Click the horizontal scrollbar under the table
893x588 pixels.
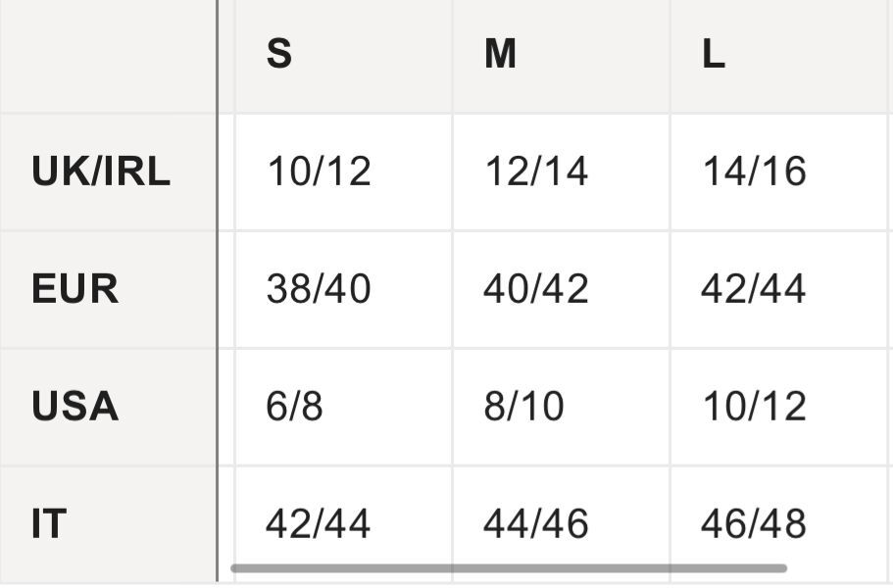(508, 567)
